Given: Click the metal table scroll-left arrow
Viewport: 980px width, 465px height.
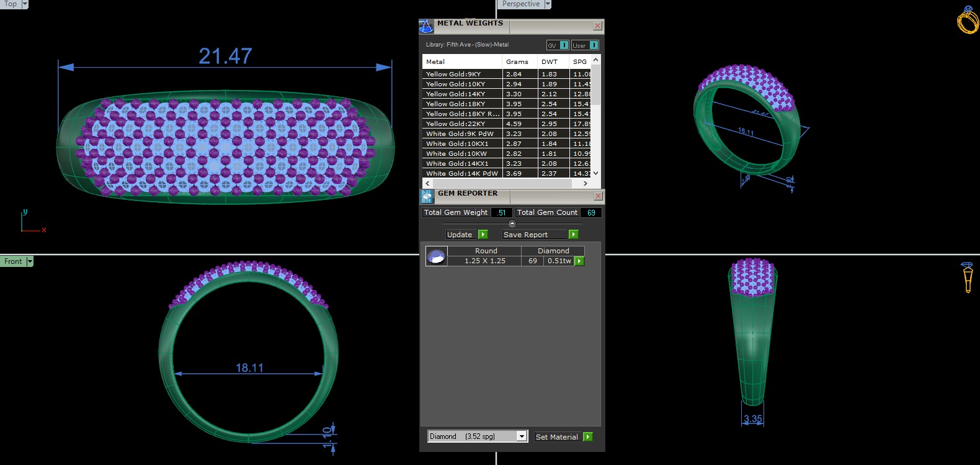Looking at the screenshot, I should (x=427, y=184).
